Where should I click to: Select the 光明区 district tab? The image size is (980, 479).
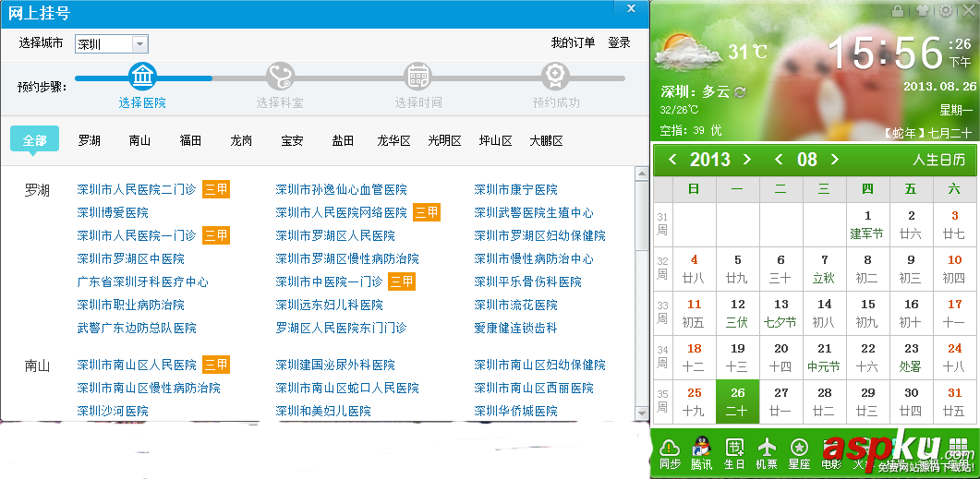click(x=444, y=140)
